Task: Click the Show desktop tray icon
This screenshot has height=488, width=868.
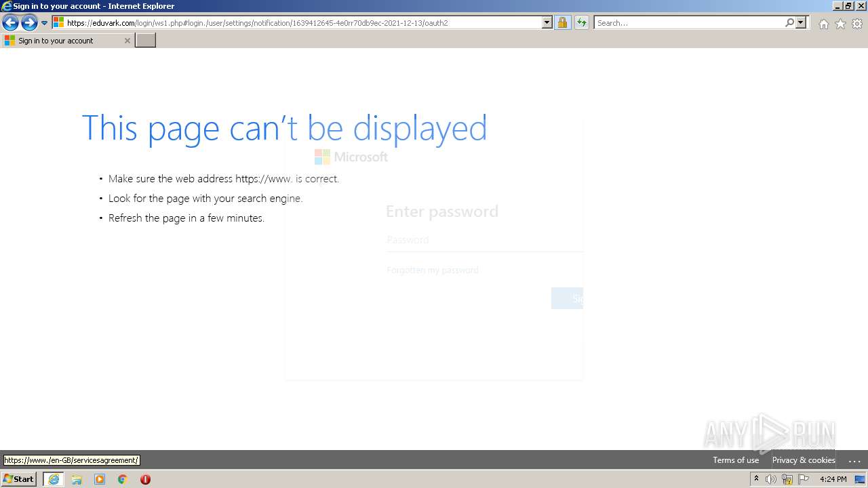Action: click(860, 479)
